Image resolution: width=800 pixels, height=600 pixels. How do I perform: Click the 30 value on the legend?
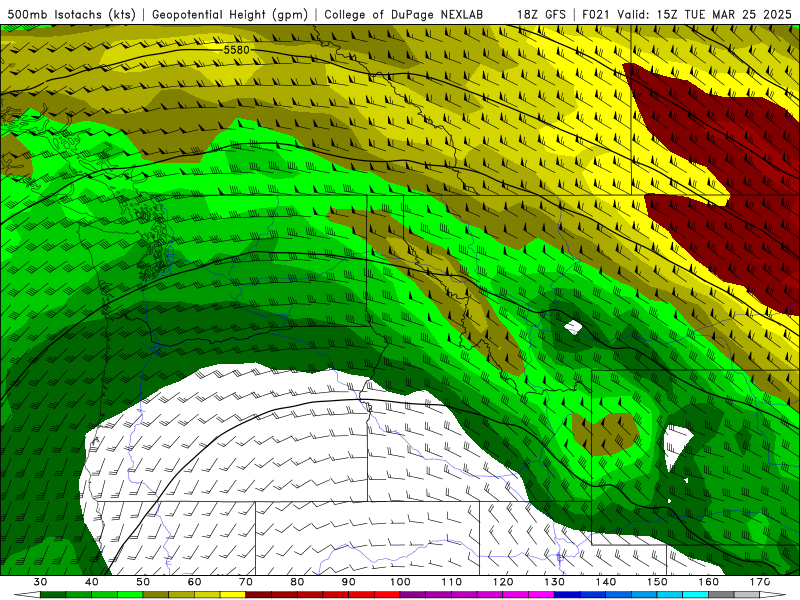(40, 582)
